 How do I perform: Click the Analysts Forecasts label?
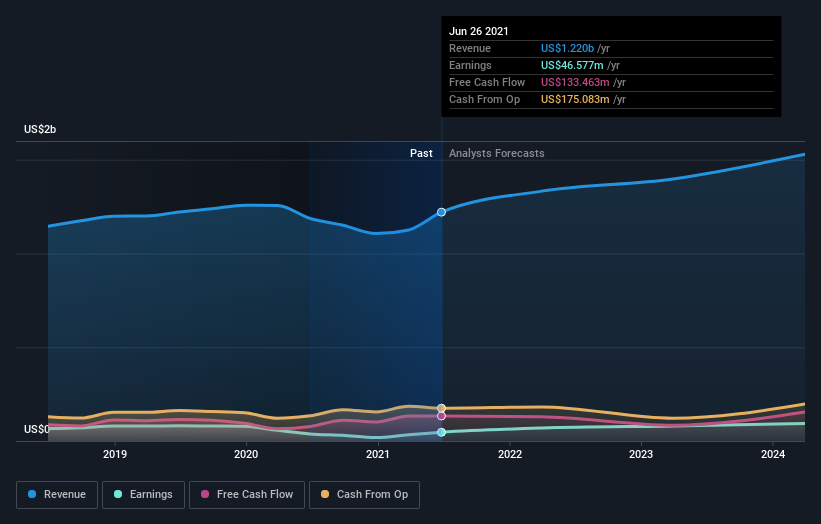point(496,153)
